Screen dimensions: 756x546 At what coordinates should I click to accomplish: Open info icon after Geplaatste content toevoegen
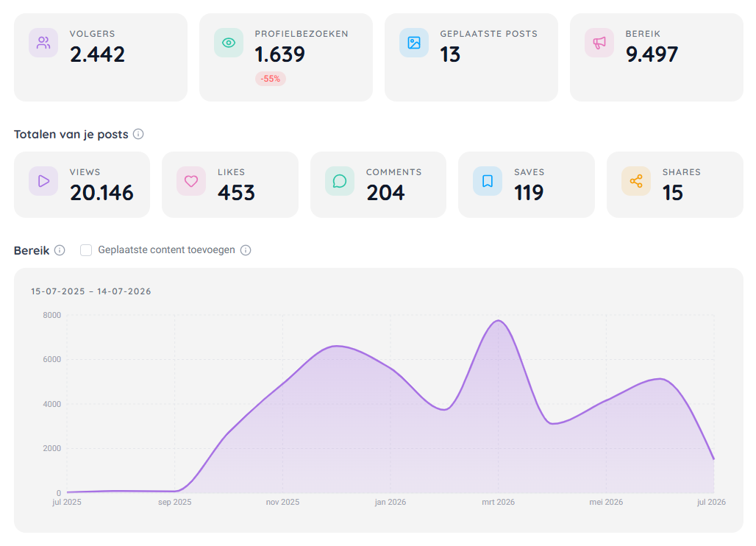coord(246,250)
